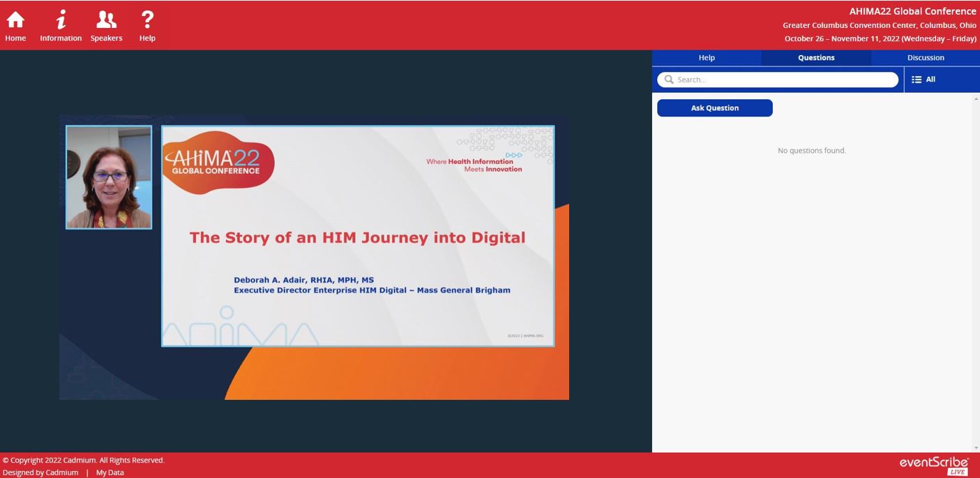Click the 'No questions found.' message
This screenshot has height=478, width=980.
tap(812, 151)
